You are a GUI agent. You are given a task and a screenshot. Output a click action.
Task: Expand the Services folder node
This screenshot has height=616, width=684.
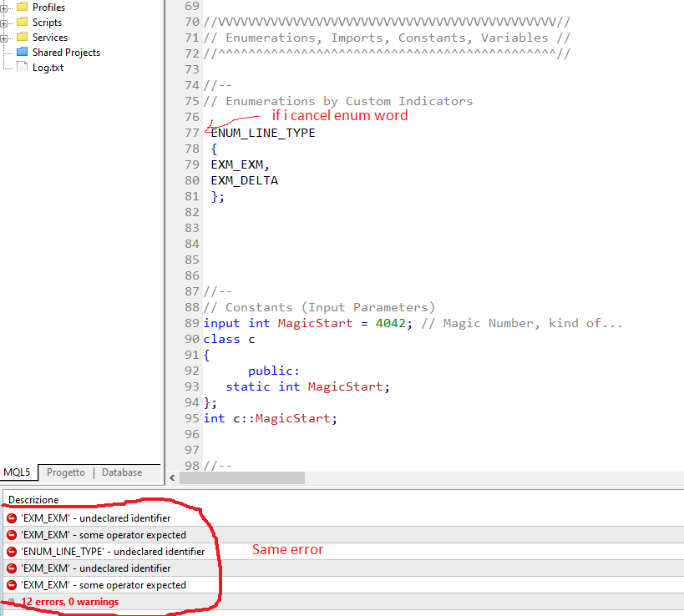[x=3, y=38]
